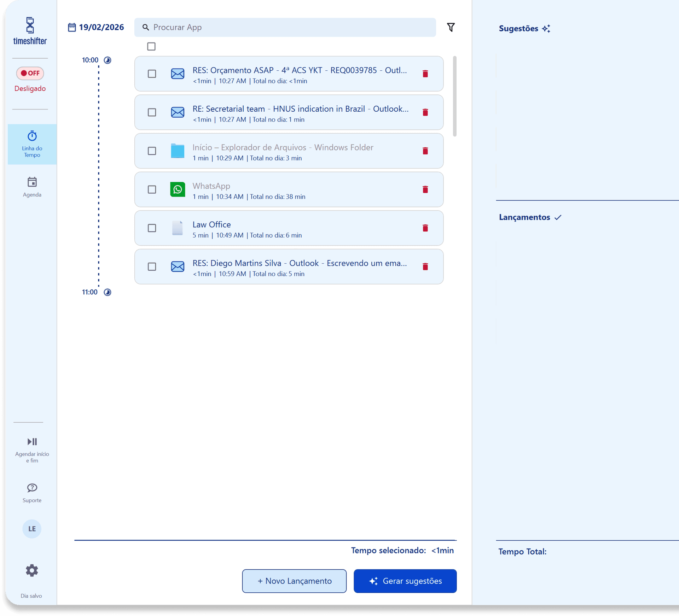
Task: Click the 10:00 hour clock marker
Action: click(108, 60)
